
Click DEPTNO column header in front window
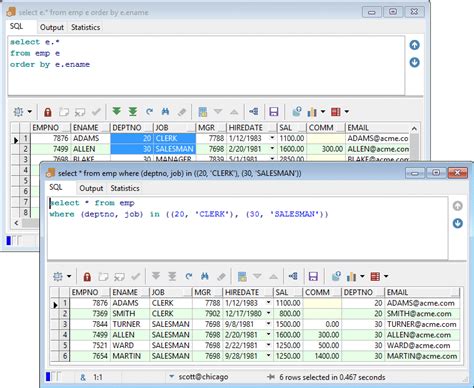point(363,292)
